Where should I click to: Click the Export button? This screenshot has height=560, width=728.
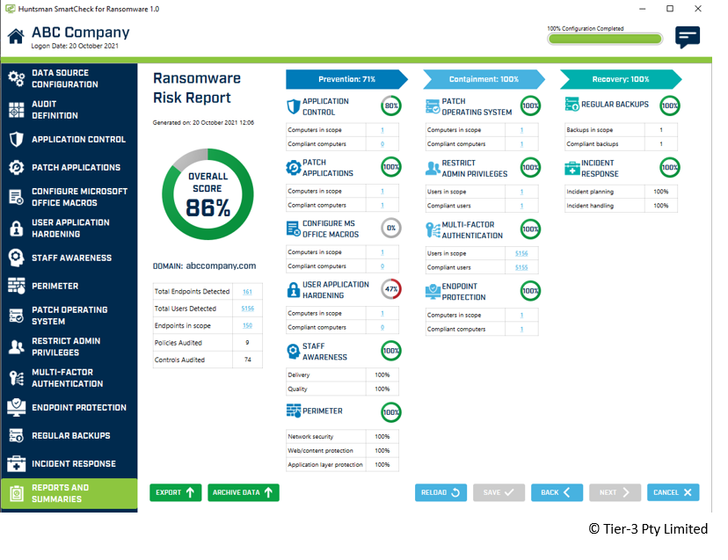point(176,492)
